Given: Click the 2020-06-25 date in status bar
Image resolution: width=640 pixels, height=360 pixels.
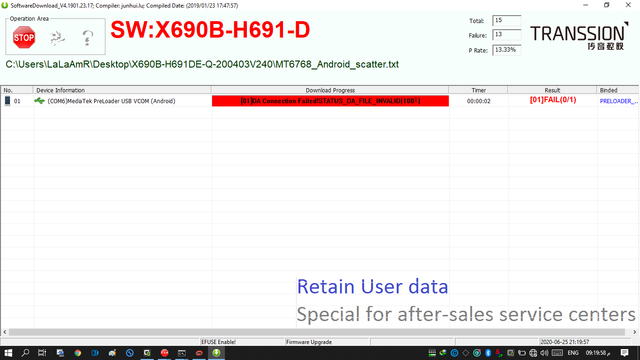Looking at the screenshot, I should click(x=564, y=342).
